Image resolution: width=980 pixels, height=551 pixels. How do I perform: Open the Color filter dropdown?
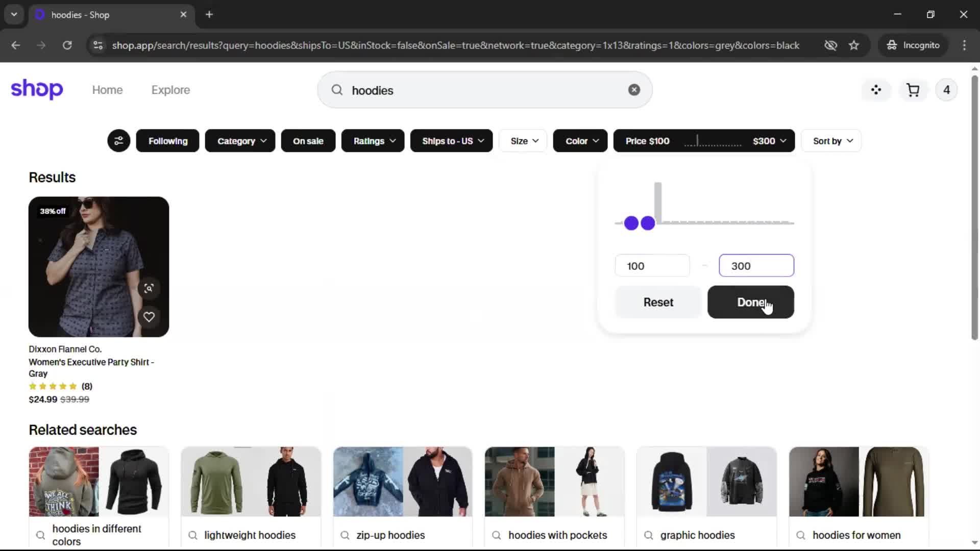click(x=580, y=141)
